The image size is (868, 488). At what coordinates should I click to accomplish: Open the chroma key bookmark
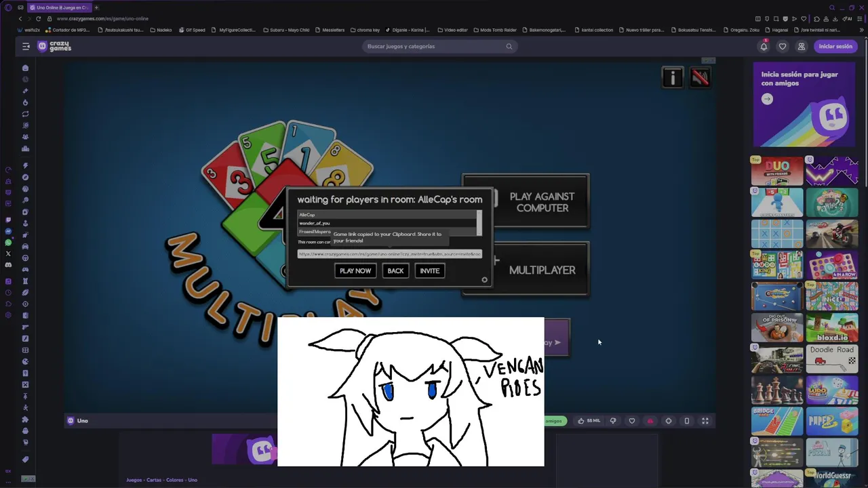tap(365, 30)
